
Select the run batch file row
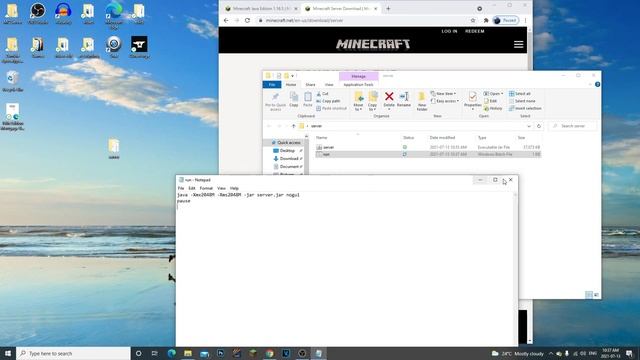[x=428, y=154]
